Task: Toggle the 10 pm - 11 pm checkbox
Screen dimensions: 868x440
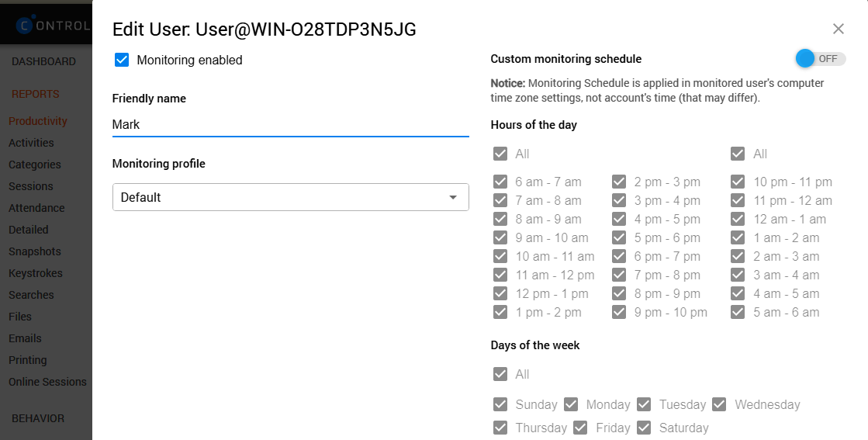Action: [x=738, y=182]
